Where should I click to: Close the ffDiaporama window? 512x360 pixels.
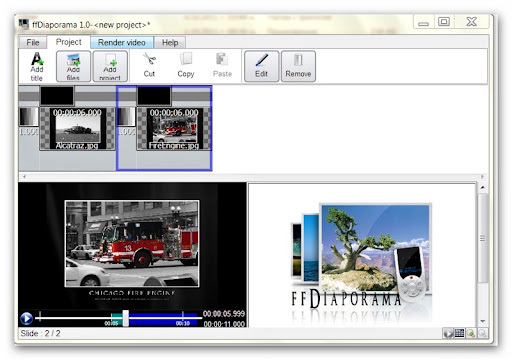click(472, 22)
